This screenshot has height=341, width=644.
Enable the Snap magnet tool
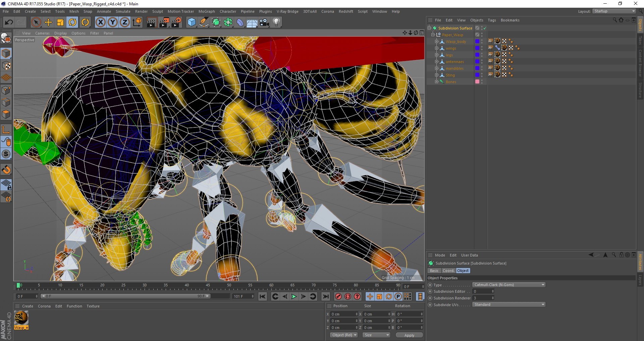6,170
